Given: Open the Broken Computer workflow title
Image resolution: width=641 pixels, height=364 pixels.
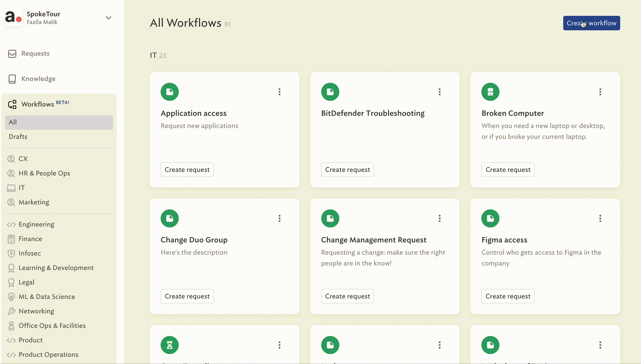Looking at the screenshot, I should pos(513,113).
